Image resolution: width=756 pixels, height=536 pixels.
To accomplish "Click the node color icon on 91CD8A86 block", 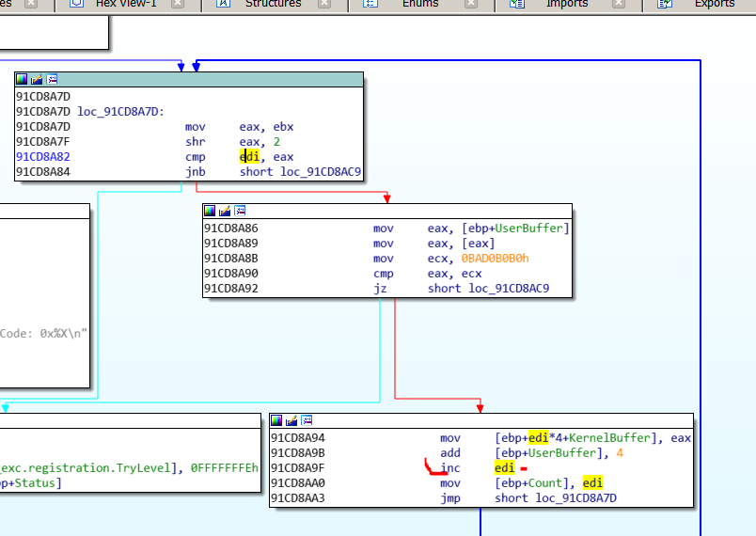I will 211,211.
